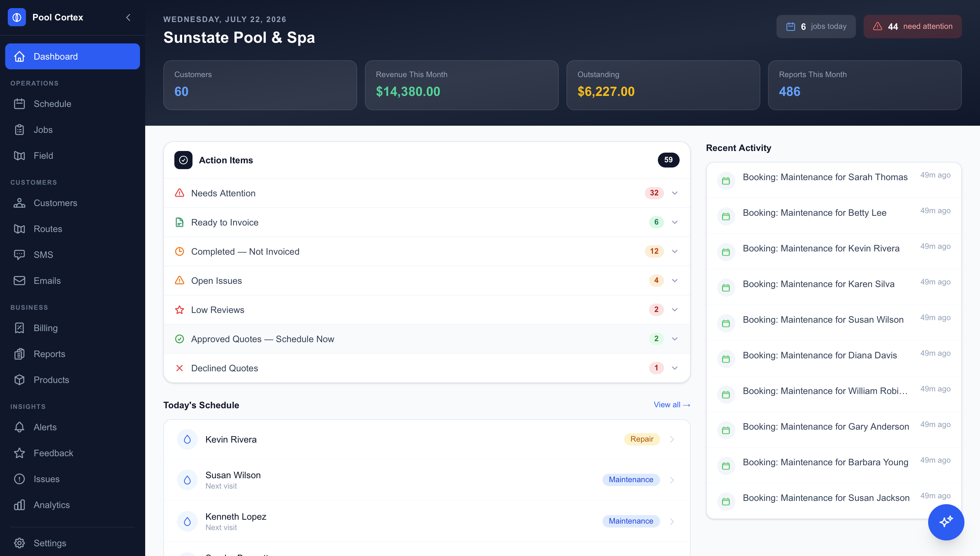
Task: Click the Action Items checkmark icon
Action: 183,160
